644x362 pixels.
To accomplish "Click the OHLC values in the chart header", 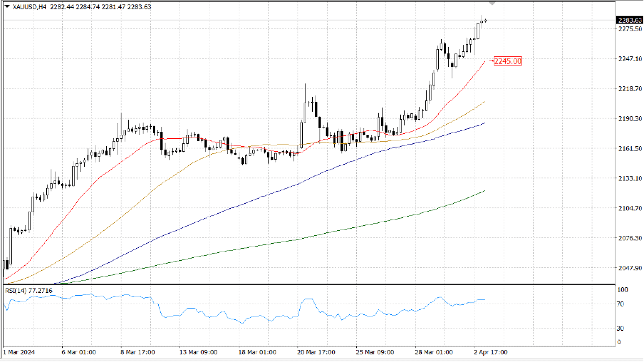I will pos(100,7).
